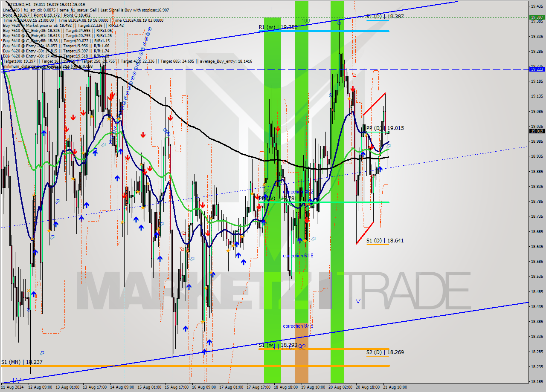The image size is (546, 392).
Task: Select the '15 Aug 17:00' time axis label
Action: (177, 387)
